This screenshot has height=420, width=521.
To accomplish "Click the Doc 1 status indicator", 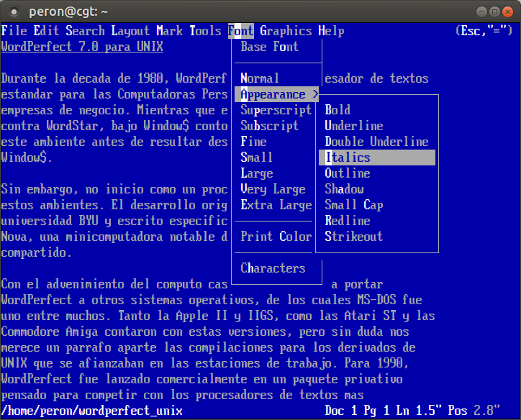I will (341, 411).
